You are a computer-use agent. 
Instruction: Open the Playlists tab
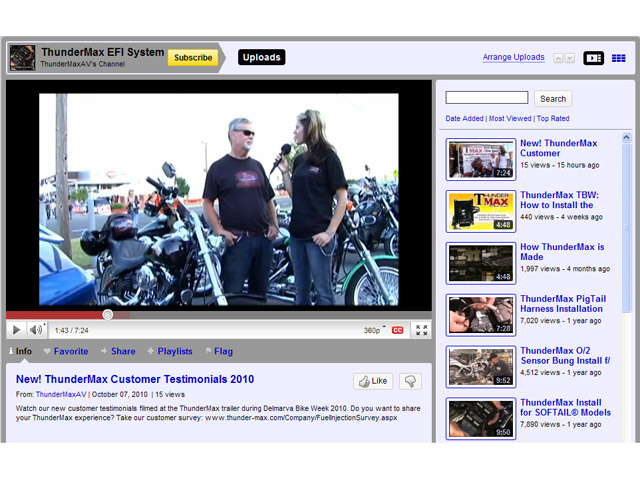coord(170,351)
